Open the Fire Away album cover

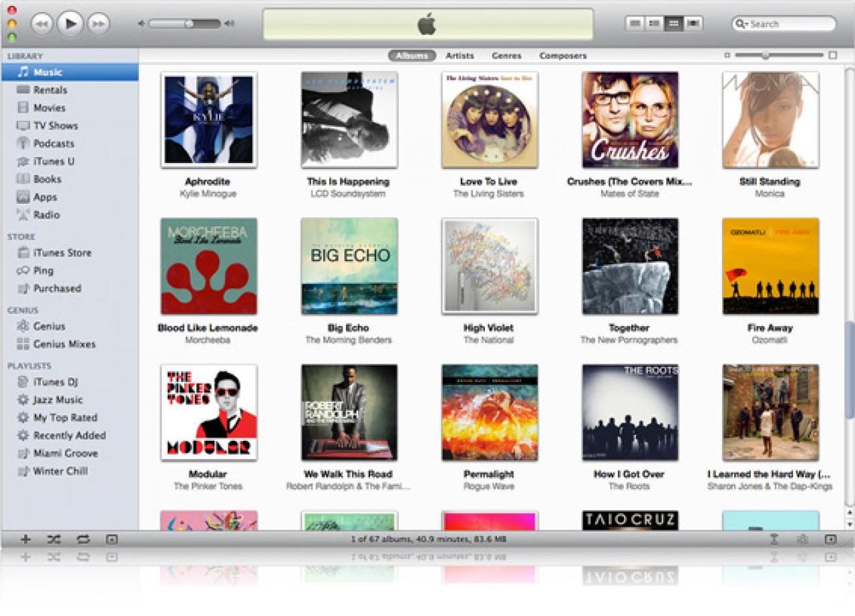770,266
